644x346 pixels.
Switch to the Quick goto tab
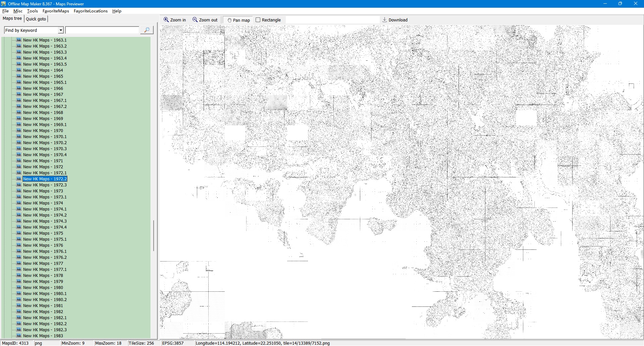coord(36,19)
